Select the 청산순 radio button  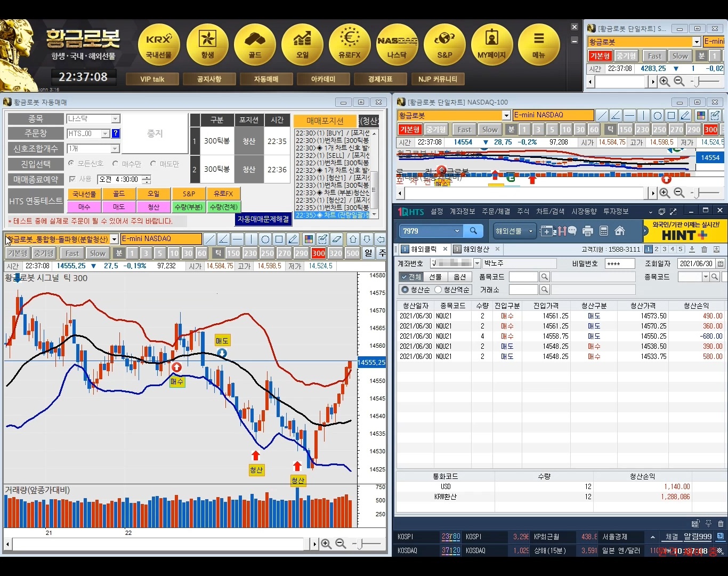coord(405,290)
